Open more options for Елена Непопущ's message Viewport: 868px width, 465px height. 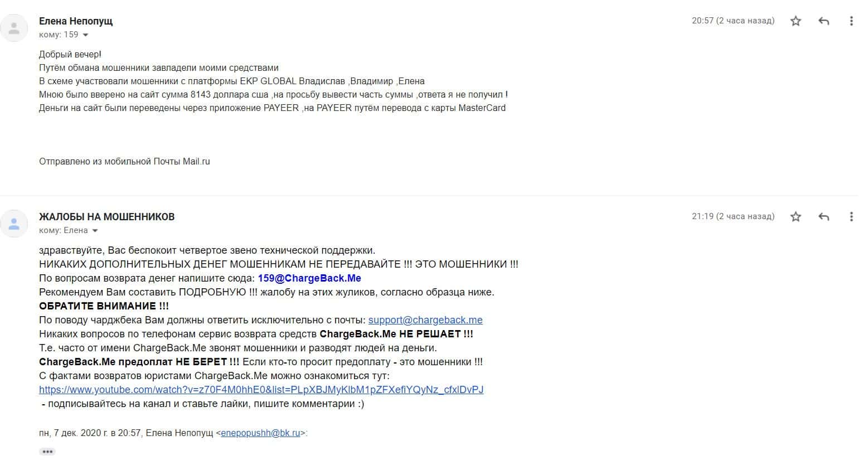(851, 21)
